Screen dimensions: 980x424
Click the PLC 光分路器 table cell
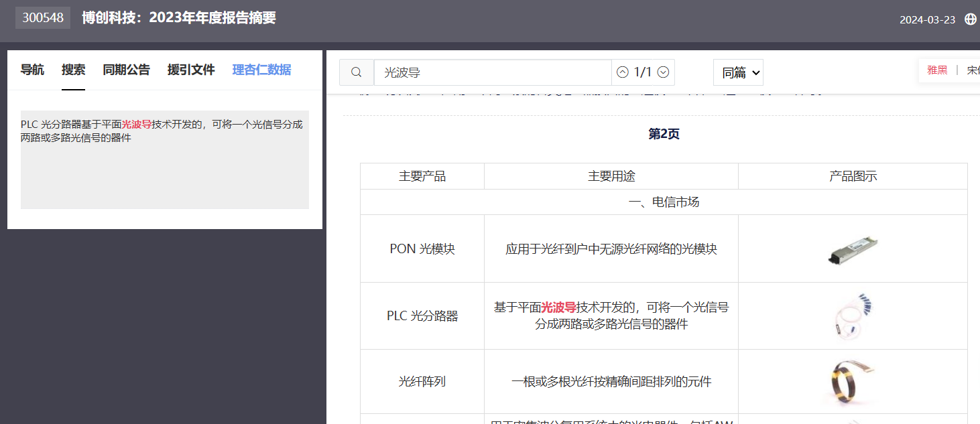click(x=422, y=315)
